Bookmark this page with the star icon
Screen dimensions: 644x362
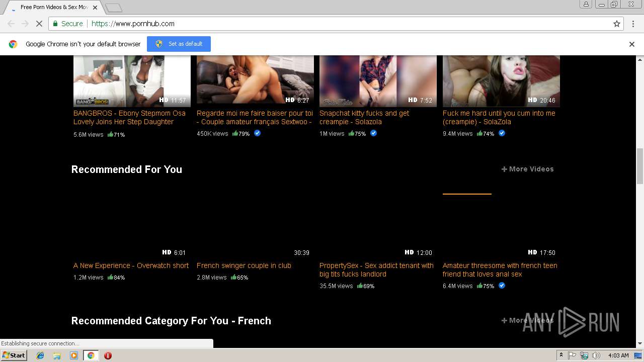(x=617, y=24)
